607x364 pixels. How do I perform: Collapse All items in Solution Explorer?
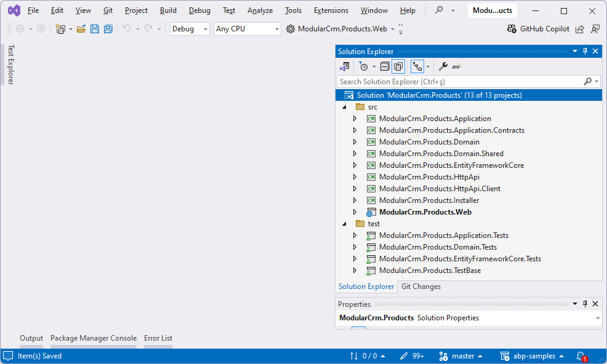384,66
